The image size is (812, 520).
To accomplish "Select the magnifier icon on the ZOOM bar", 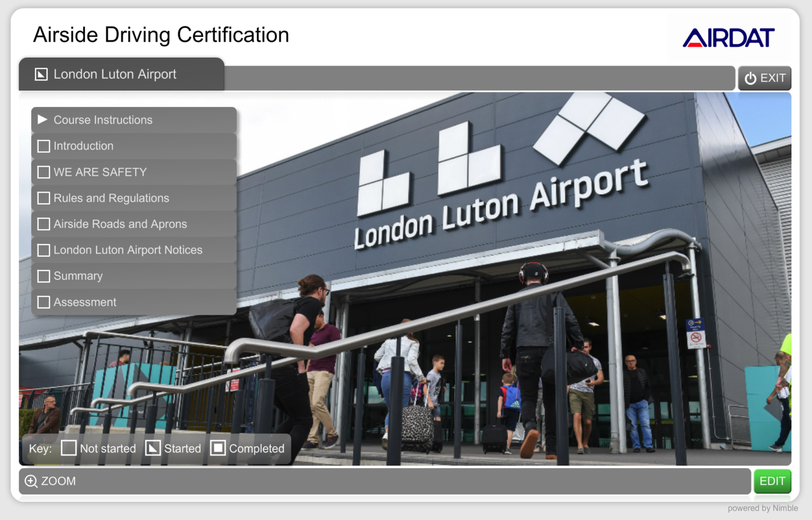I will coord(31,481).
